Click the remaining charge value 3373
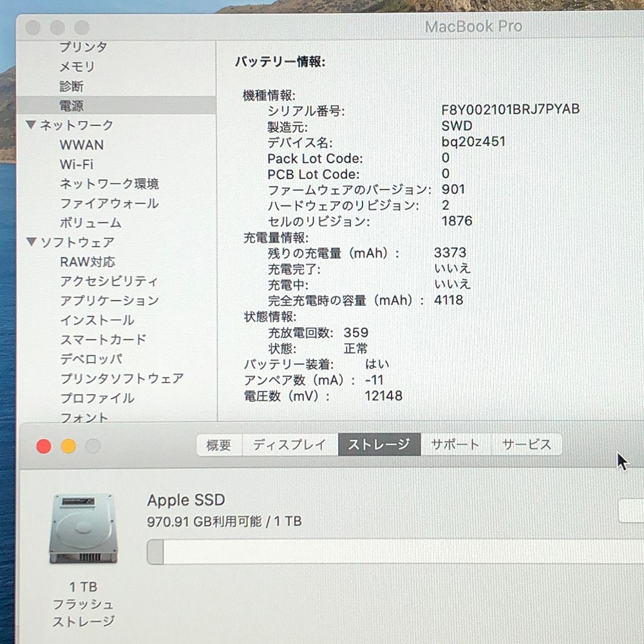The image size is (644, 644). [450, 252]
